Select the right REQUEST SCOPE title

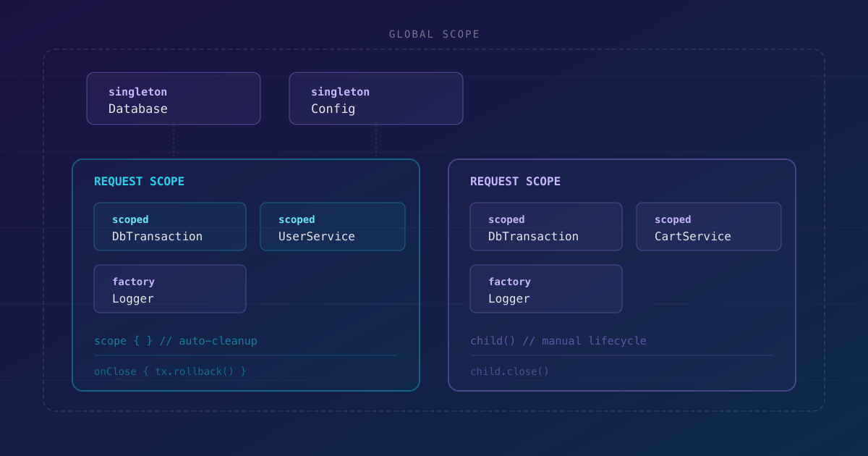pos(514,181)
